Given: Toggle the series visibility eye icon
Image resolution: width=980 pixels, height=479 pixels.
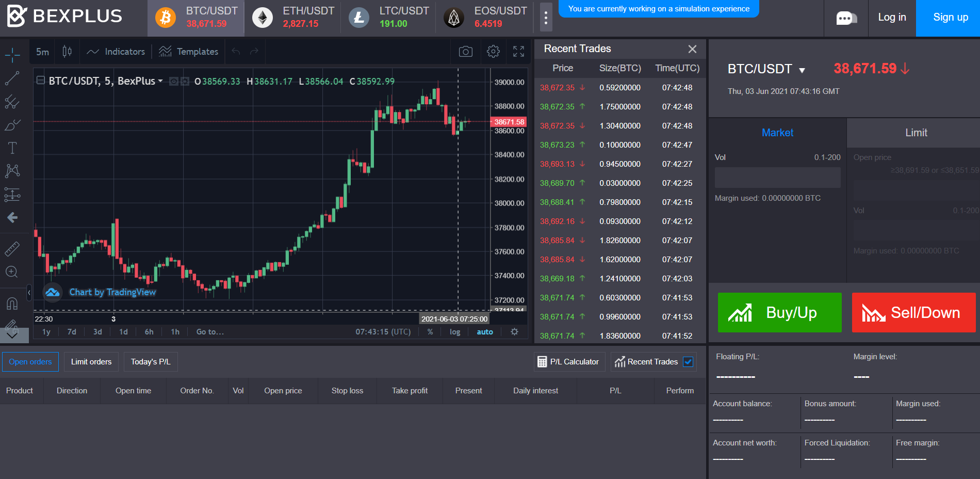Looking at the screenshot, I should point(174,82).
